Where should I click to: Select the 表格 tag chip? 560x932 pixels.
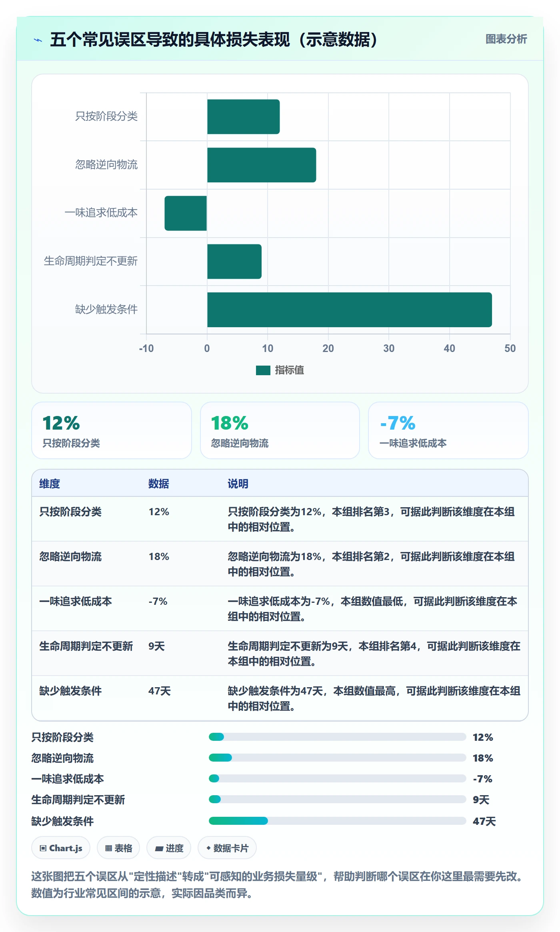pyautogui.click(x=118, y=848)
